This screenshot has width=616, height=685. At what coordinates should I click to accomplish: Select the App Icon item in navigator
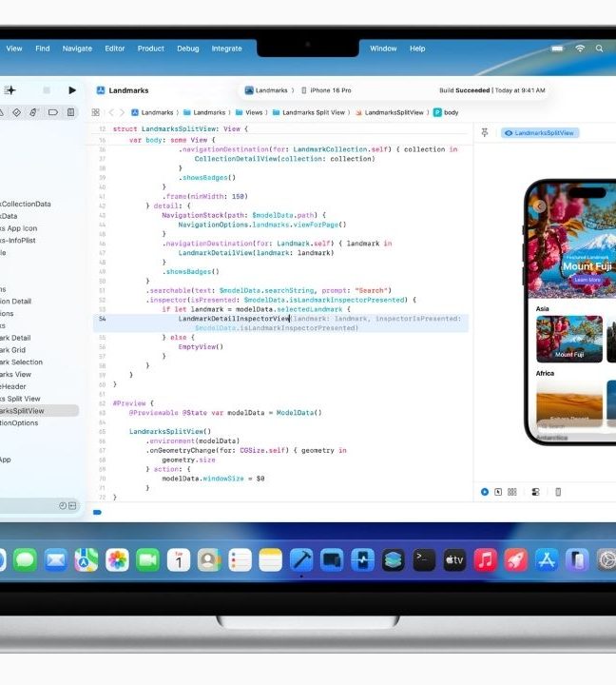19,228
